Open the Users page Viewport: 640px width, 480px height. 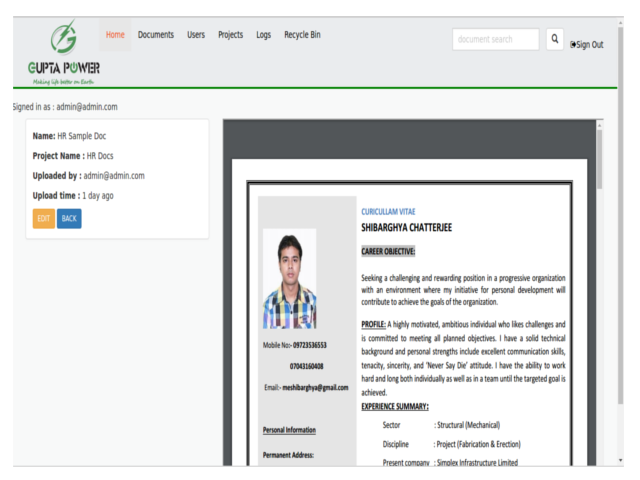[196, 35]
